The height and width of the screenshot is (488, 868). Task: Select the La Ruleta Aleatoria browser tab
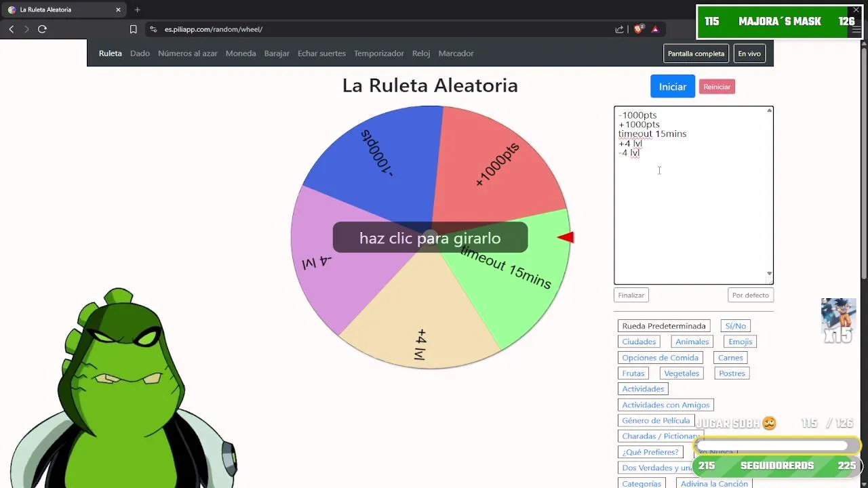tap(64, 9)
